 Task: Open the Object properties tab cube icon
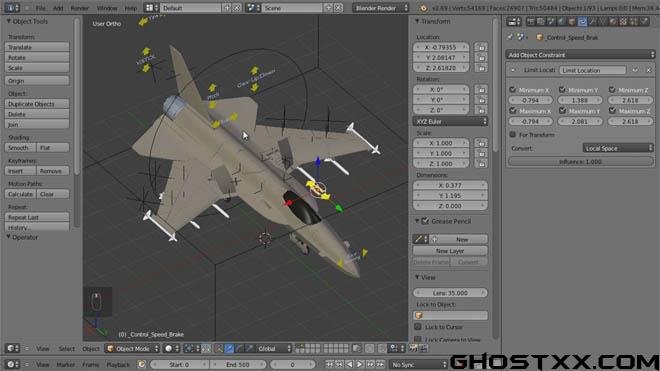[x=572, y=21]
